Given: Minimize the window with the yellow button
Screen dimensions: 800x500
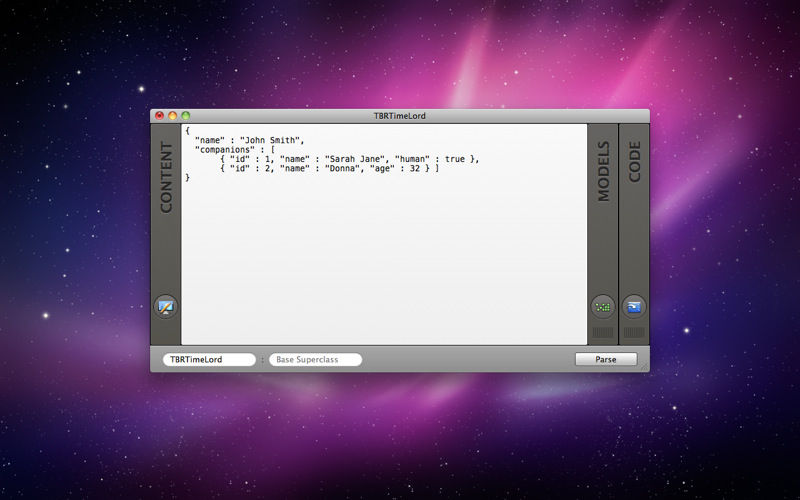Looking at the screenshot, I should pyautogui.click(x=172, y=116).
